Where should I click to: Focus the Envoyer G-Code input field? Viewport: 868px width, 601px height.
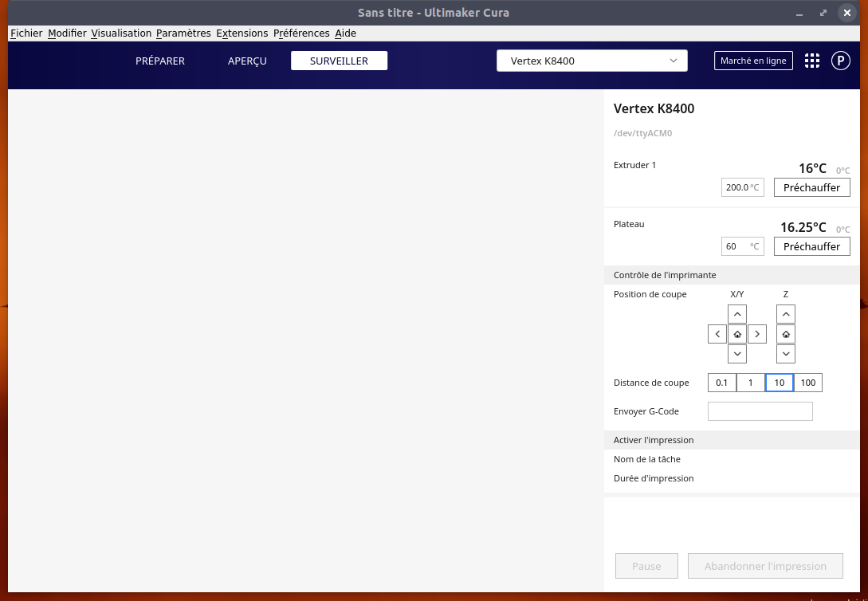click(x=760, y=412)
